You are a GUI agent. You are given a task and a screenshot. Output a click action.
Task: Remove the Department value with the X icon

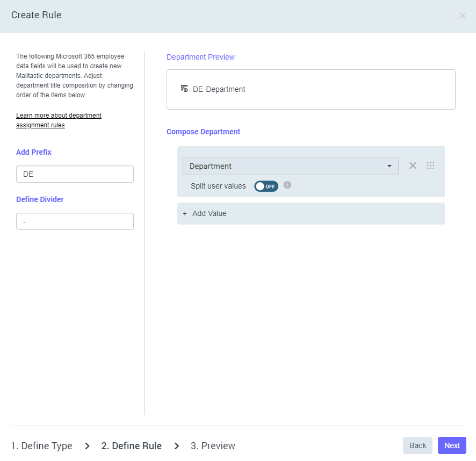coord(413,165)
